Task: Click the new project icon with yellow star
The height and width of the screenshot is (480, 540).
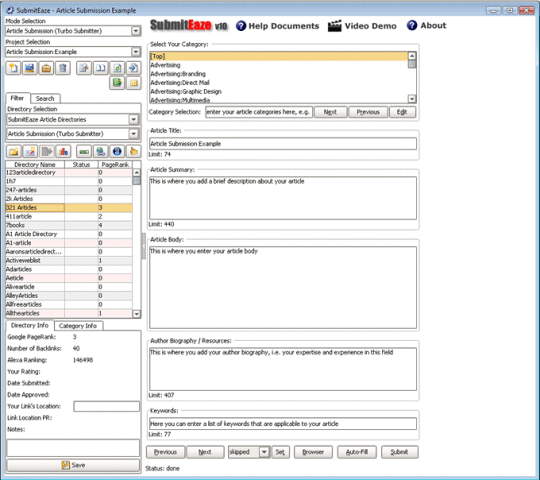Action: pyautogui.click(x=13, y=68)
